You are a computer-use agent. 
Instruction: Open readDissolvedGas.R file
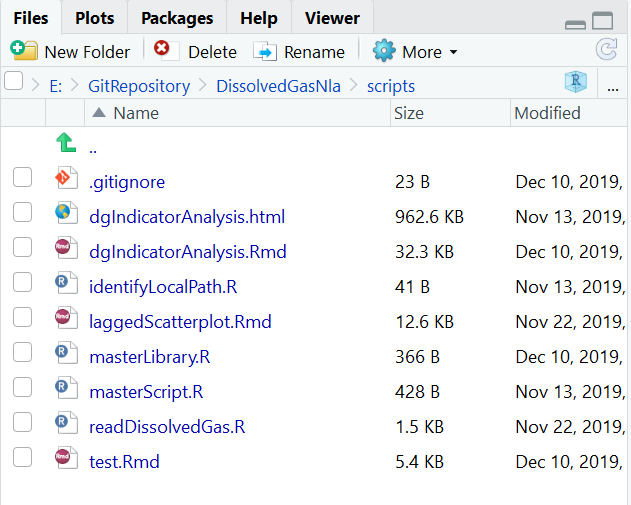(x=167, y=427)
